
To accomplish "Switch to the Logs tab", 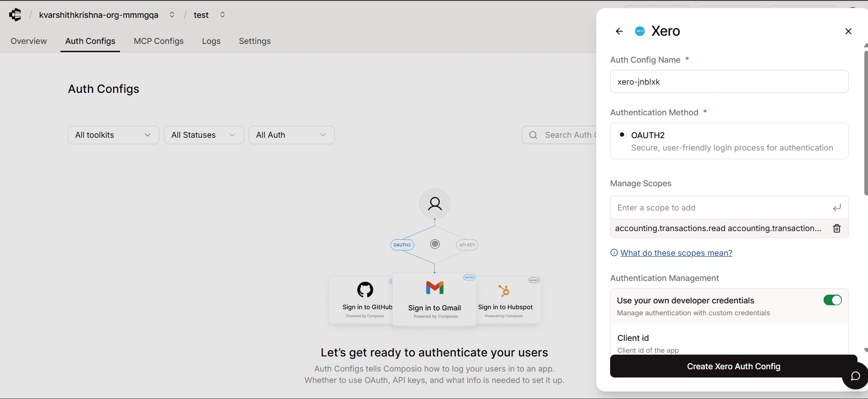I will (211, 41).
